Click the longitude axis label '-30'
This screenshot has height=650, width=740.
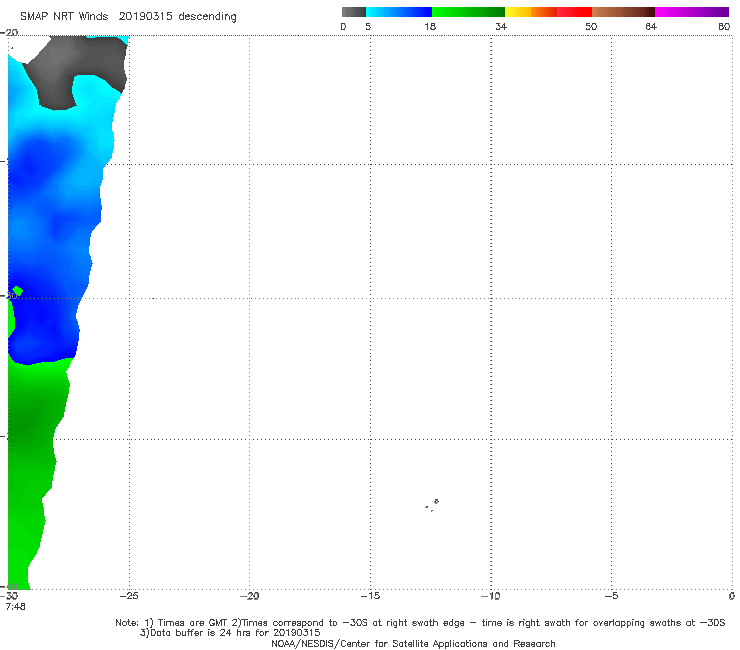(9, 596)
